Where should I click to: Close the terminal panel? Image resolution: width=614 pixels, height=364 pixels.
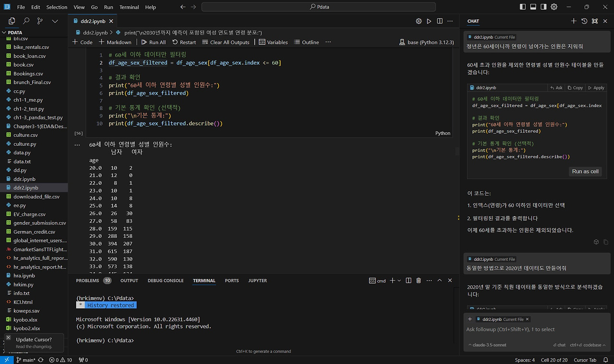pyautogui.click(x=450, y=281)
